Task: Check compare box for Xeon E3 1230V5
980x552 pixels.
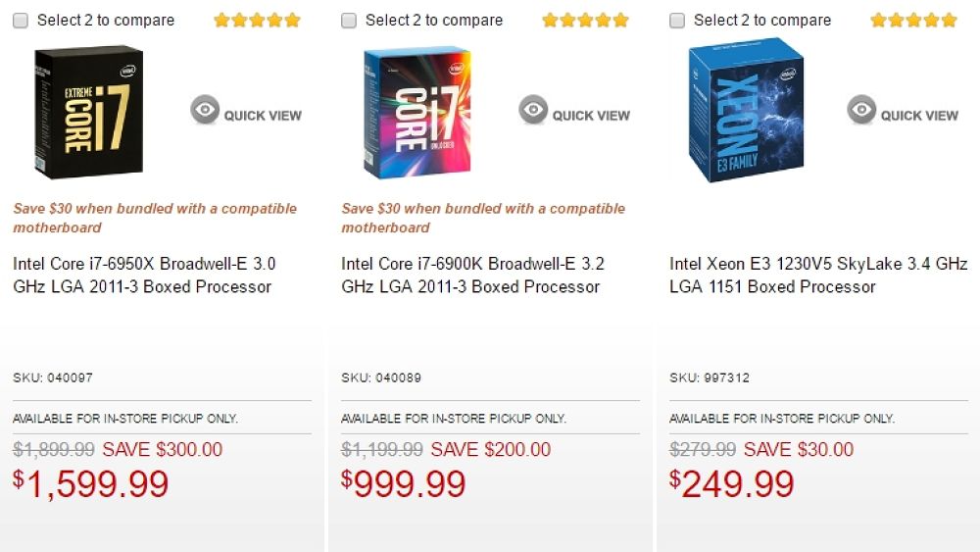Action: pyautogui.click(x=677, y=21)
